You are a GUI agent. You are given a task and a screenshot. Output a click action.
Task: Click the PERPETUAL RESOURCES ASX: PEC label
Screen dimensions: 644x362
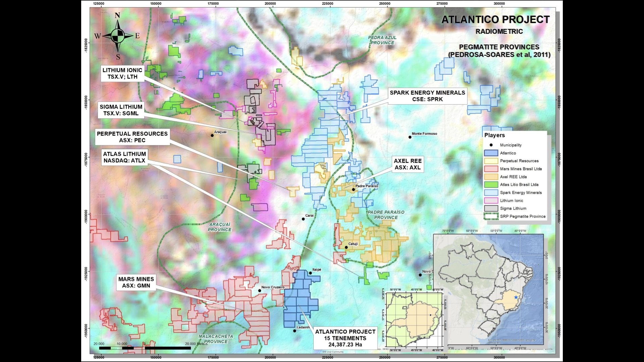point(132,137)
